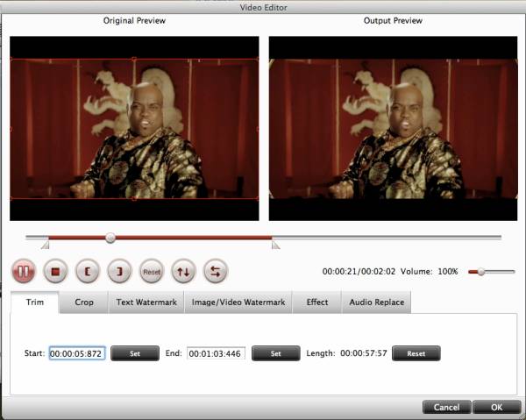This screenshot has width=526, height=420.
Task: Click the End time input field
Action: (216, 353)
